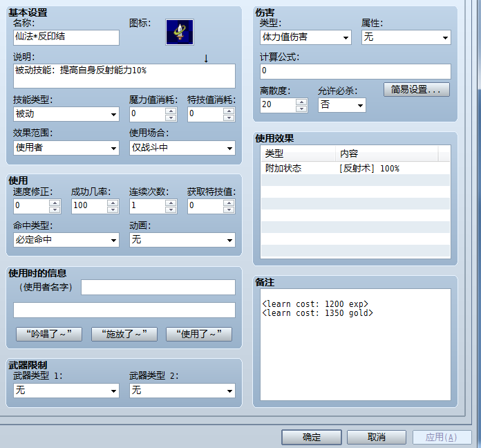Cancel the dialog with 取消
The height and width of the screenshot is (448, 481).
(377, 437)
